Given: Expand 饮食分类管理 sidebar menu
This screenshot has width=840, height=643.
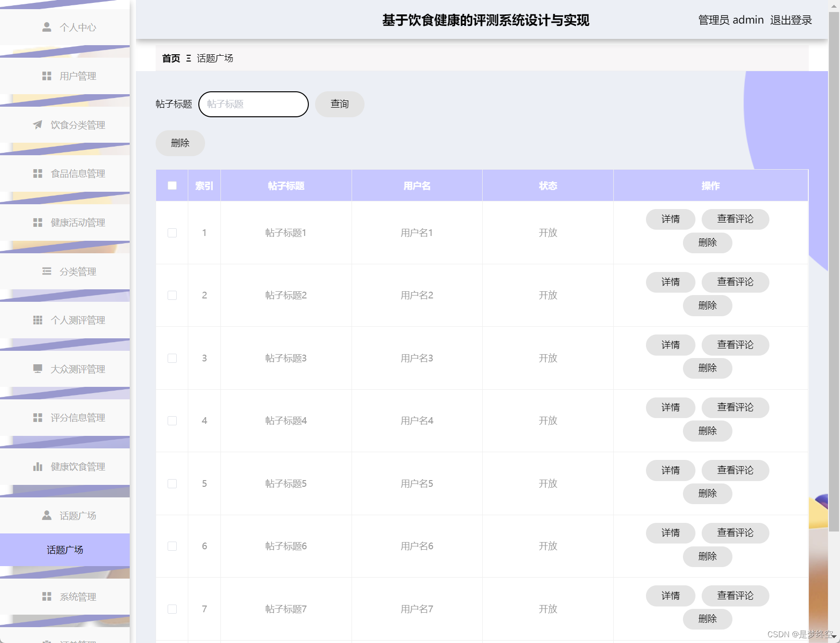Looking at the screenshot, I should point(65,125).
